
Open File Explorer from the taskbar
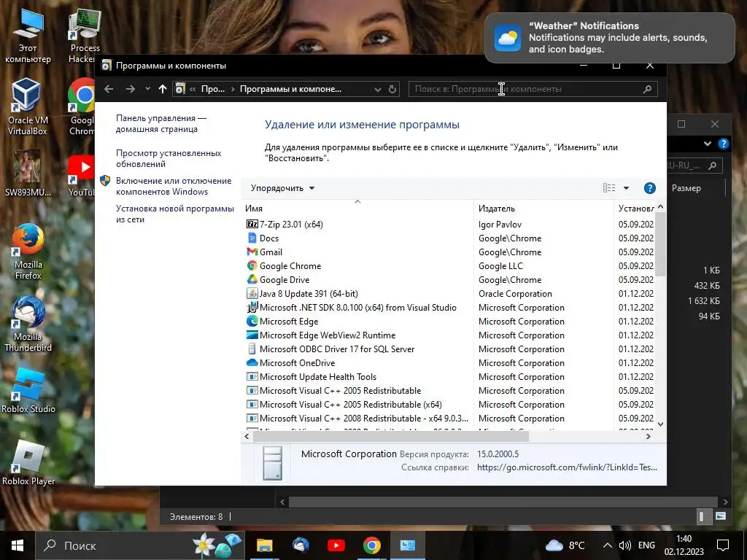point(264,545)
